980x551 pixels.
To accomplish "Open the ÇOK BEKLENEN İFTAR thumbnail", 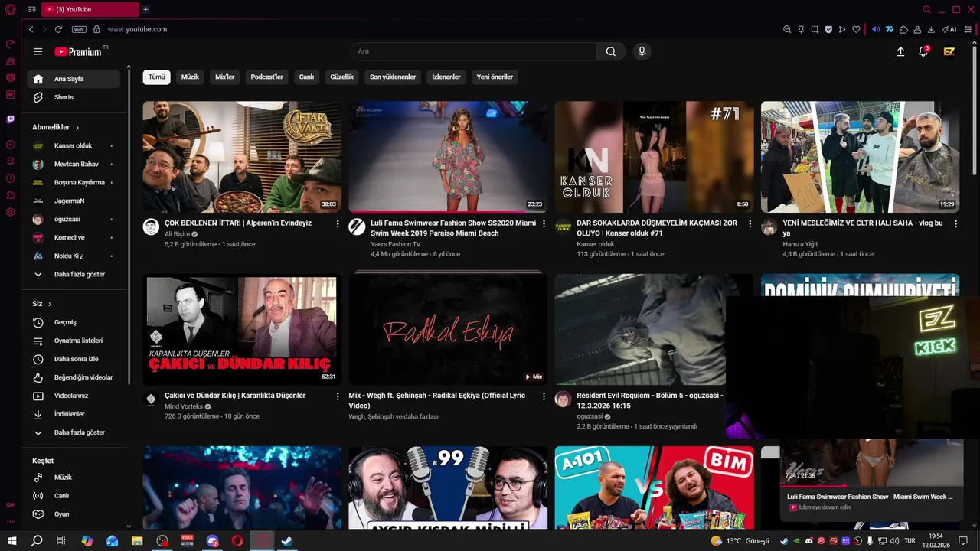I will pos(242,157).
